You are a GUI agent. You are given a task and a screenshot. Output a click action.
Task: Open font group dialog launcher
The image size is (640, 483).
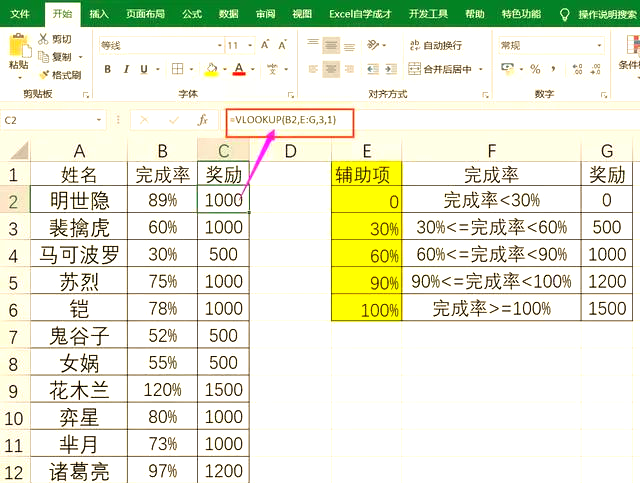tap(291, 95)
